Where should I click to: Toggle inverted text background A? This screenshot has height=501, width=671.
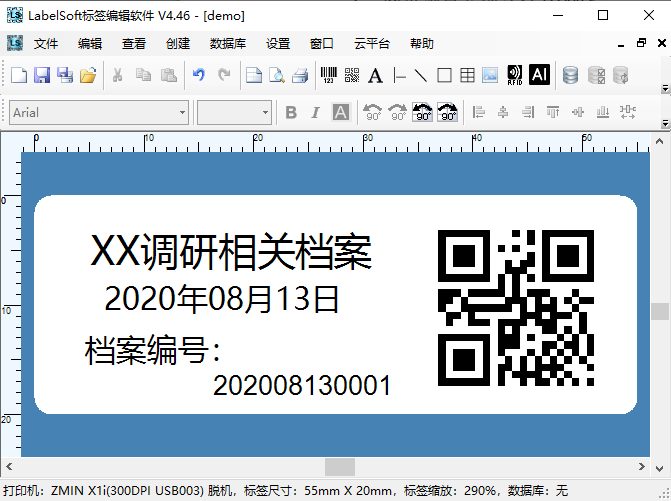coord(341,113)
